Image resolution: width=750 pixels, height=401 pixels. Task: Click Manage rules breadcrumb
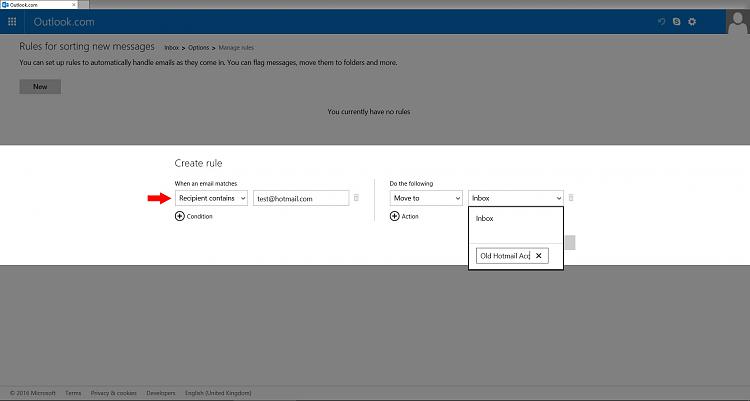click(236, 48)
